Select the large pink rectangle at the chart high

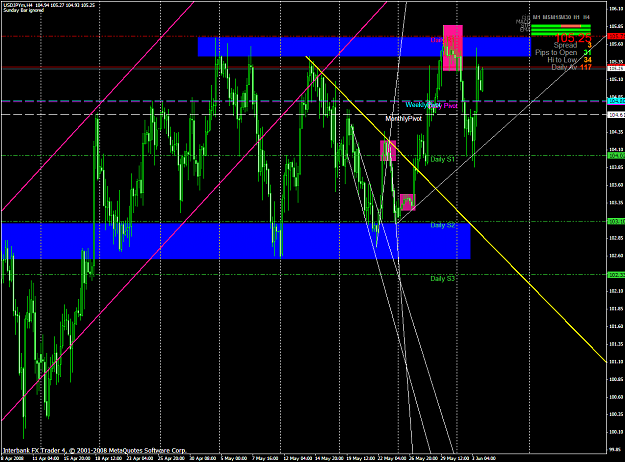(x=453, y=48)
